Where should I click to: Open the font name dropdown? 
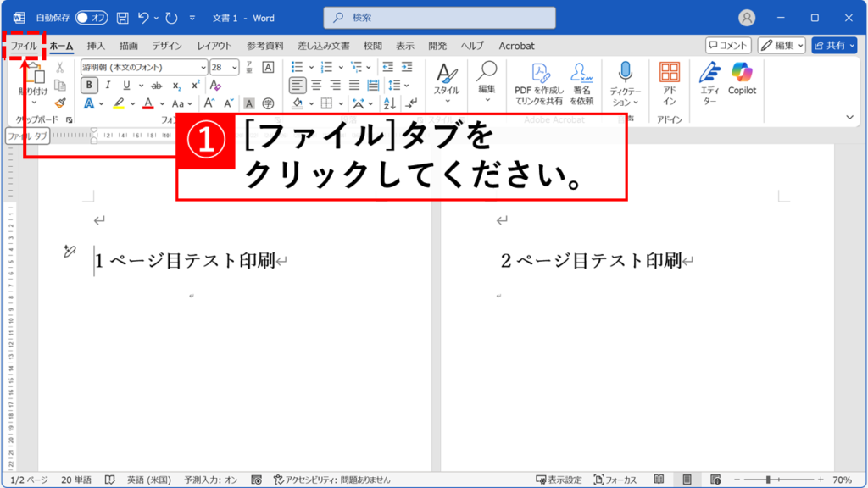203,68
